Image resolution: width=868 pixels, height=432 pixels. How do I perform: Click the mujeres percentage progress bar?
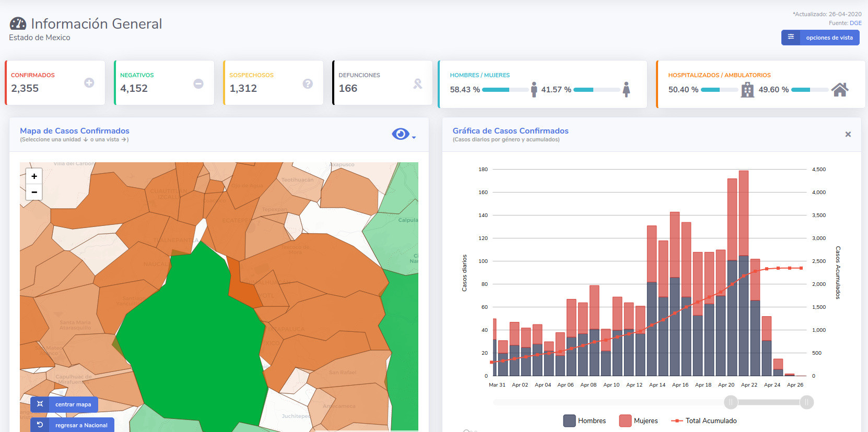[x=596, y=90]
